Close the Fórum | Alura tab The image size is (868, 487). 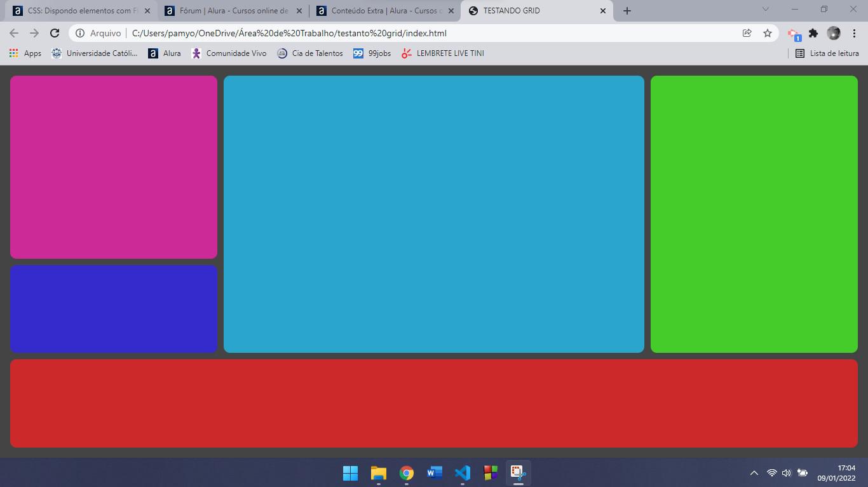[299, 11]
